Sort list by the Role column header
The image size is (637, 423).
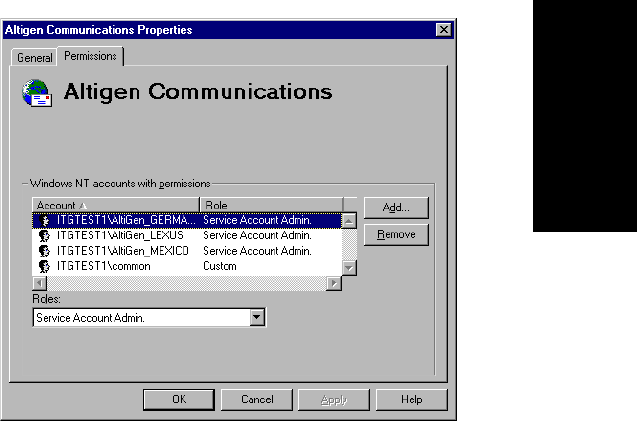pyautogui.click(x=271, y=205)
